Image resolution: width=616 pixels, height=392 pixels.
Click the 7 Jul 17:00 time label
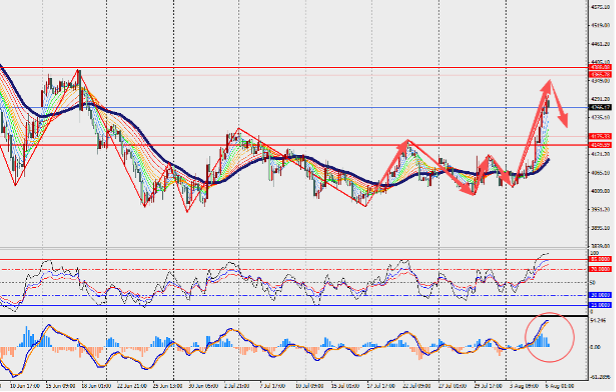(x=273, y=386)
